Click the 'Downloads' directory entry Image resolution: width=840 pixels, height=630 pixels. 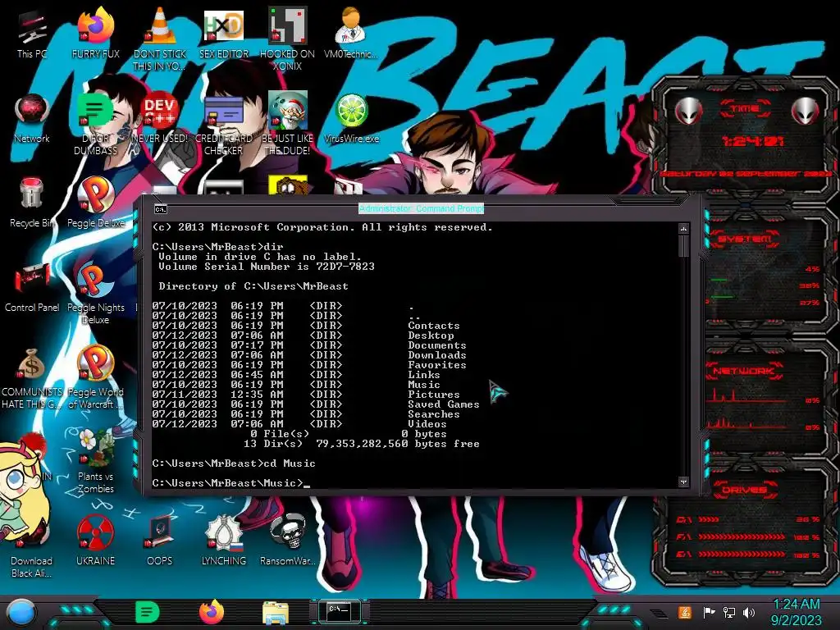(x=437, y=355)
